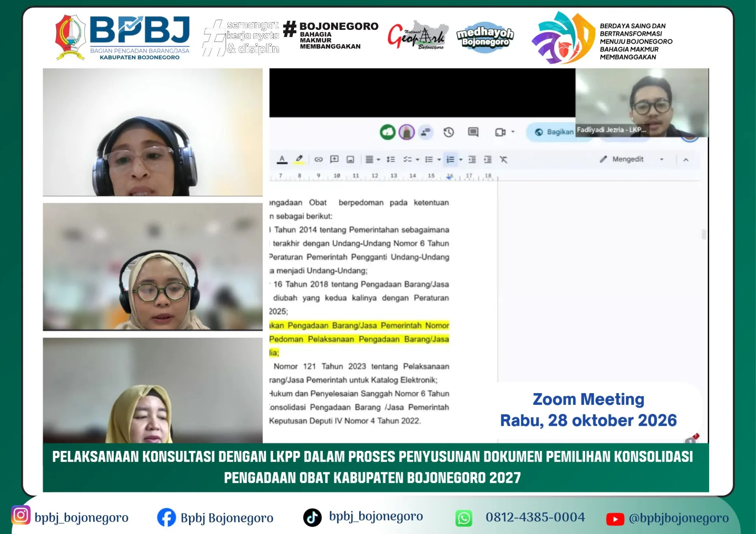Open the text alignment dropdown arrow
The image size is (756, 534).
coord(378,160)
